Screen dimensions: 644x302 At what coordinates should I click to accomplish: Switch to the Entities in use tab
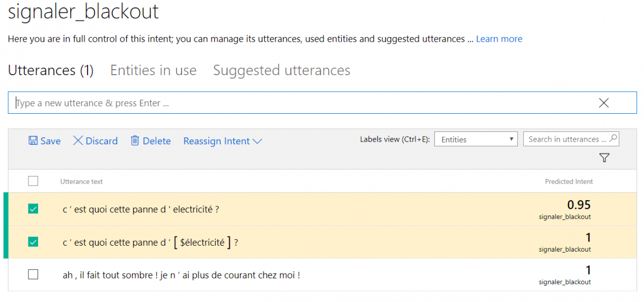click(153, 70)
